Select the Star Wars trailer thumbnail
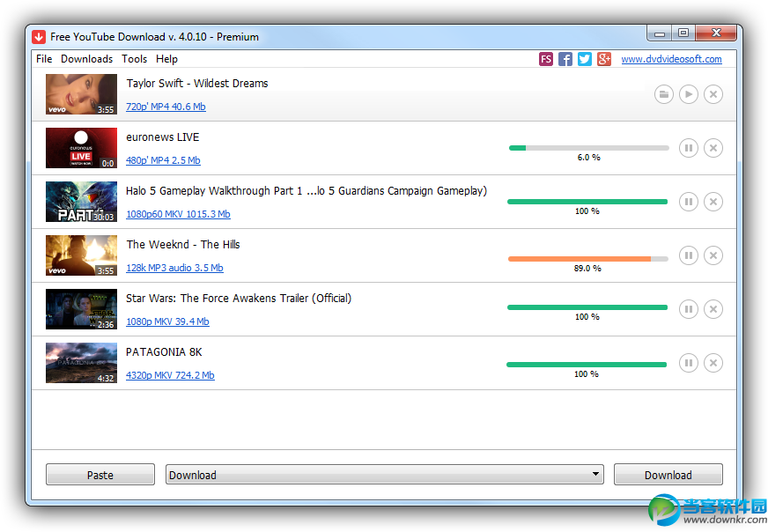Viewport: 768px width, 532px height. pos(81,309)
